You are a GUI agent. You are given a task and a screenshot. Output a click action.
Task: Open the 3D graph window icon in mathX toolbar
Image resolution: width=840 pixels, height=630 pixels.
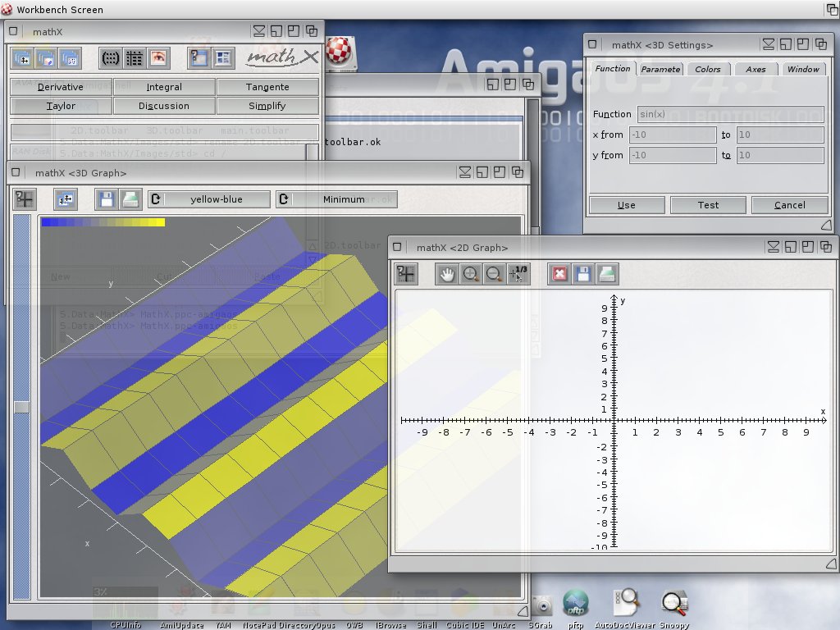click(x=46, y=58)
